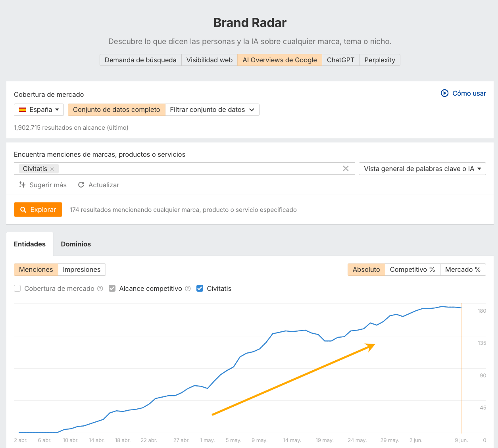Remove the Civitatis tag via its x icon

click(52, 169)
